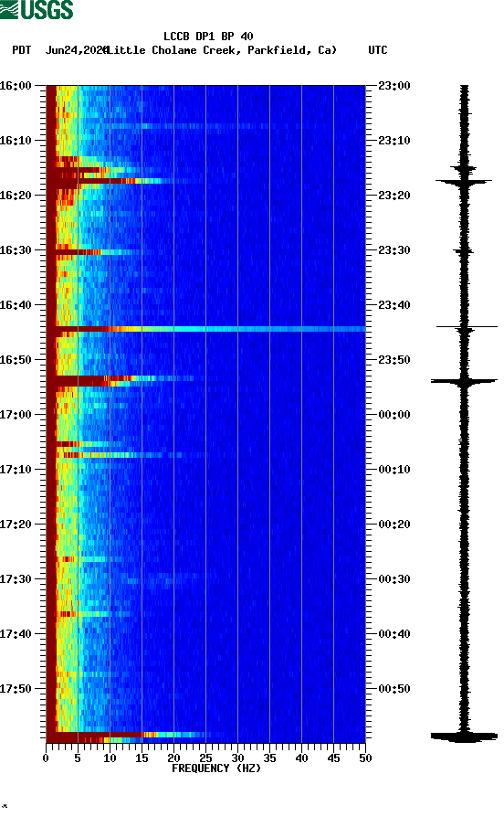
Task: Click the seismogram spike near 23:17 UTC
Action: 464,182
